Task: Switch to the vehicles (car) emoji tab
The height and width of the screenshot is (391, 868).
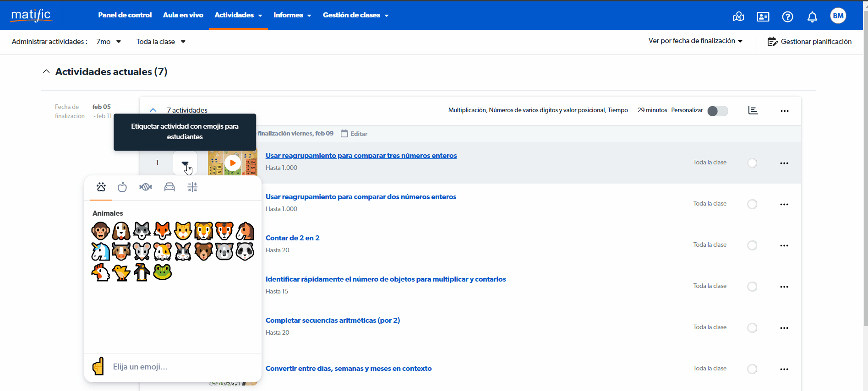Action: coord(169,187)
